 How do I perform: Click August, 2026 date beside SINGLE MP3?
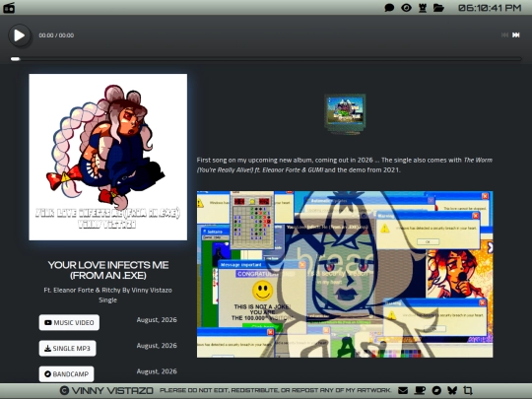point(157,346)
